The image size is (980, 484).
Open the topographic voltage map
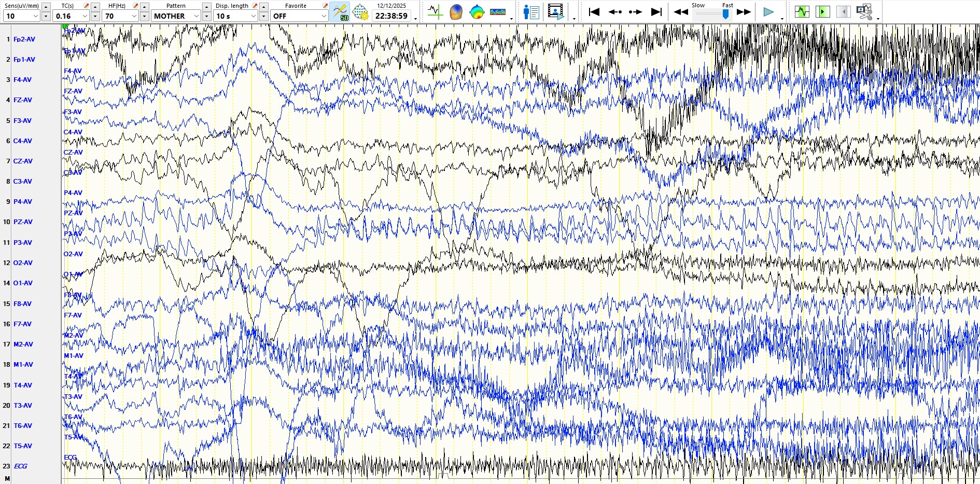pyautogui.click(x=477, y=12)
